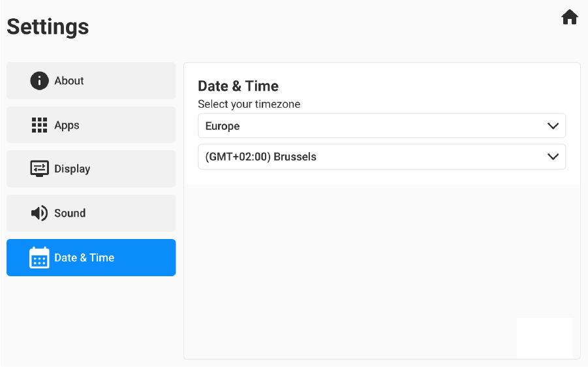Open the Europe region dropdown
588x367 pixels.
[x=381, y=126]
